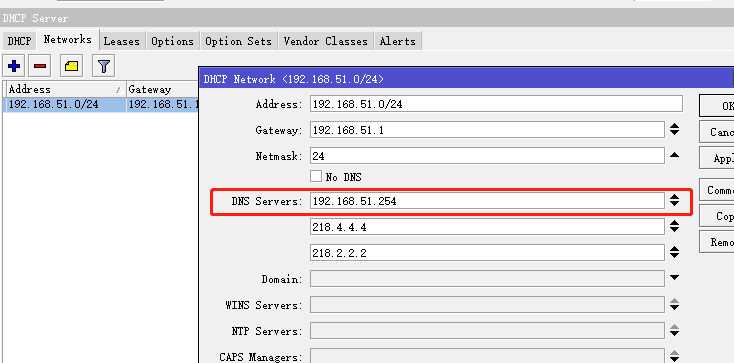Add a new DHCP network entry
Image resolution: width=734 pixels, height=363 pixels.
tap(14, 66)
